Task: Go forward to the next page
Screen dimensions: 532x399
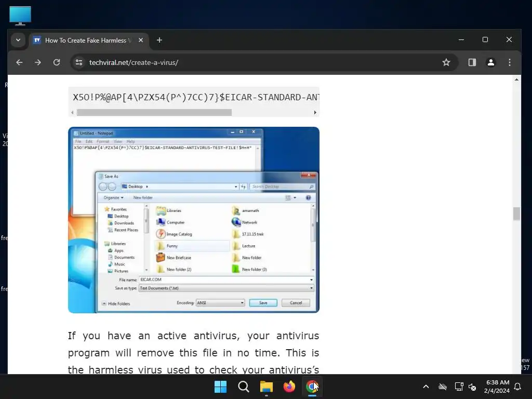Action: 38,62
